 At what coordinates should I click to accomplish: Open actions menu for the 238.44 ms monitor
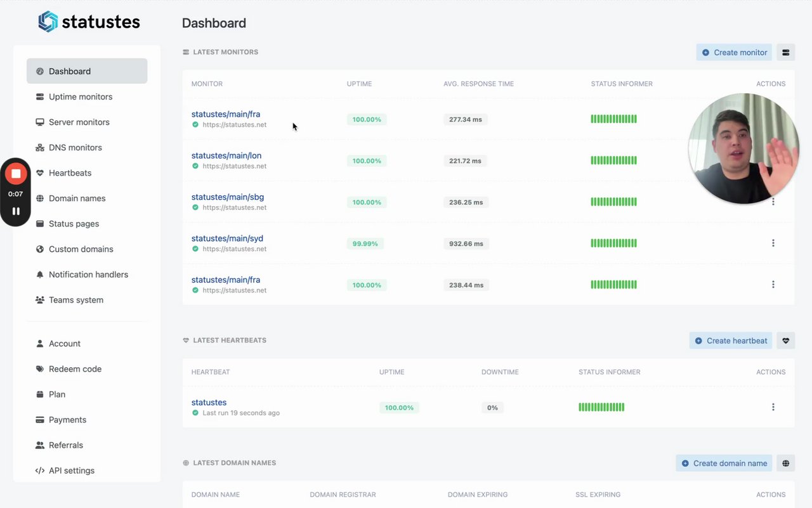(x=773, y=284)
